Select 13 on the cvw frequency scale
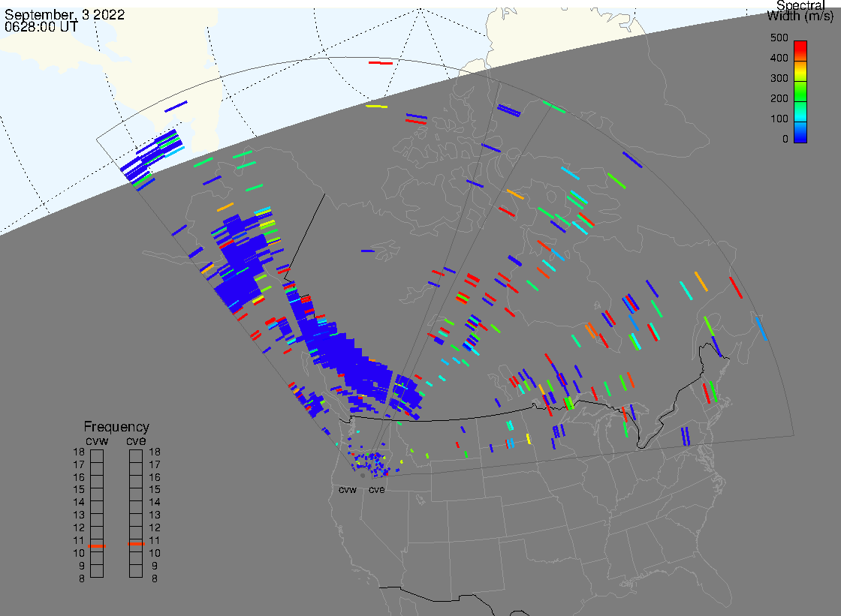 pyautogui.click(x=79, y=515)
